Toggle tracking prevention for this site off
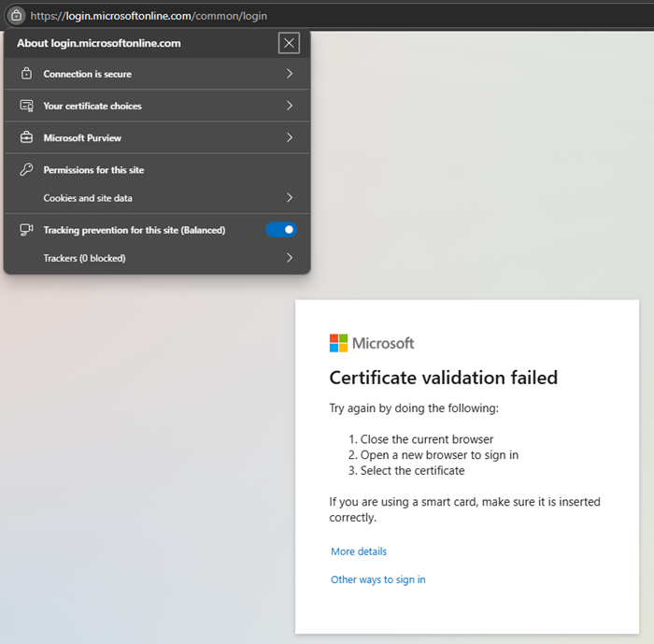This screenshot has height=644, width=654. click(281, 230)
